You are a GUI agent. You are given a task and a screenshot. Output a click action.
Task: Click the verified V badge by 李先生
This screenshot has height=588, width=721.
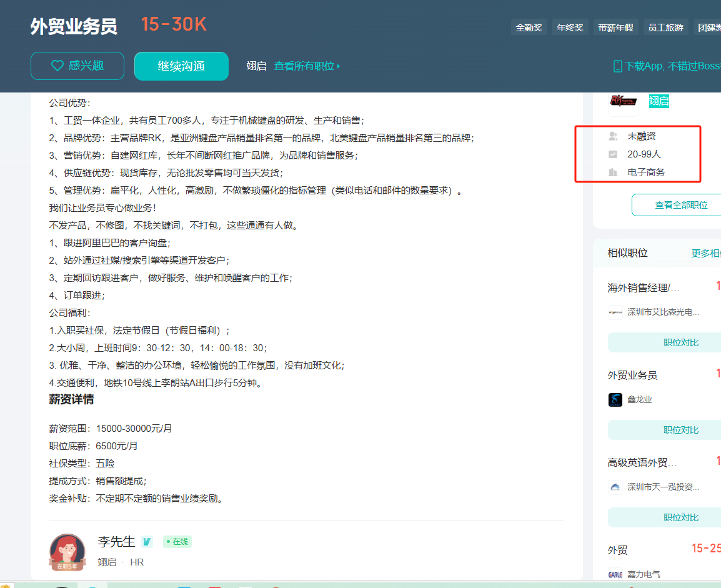pyautogui.click(x=146, y=542)
